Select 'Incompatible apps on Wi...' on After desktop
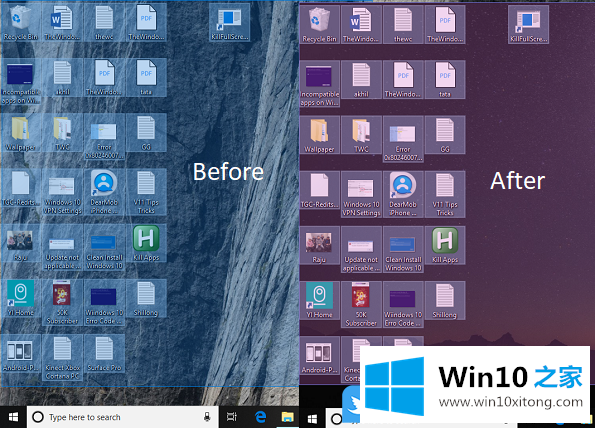The width and height of the screenshot is (595, 428). pyautogui.click(x=320, y=83)
